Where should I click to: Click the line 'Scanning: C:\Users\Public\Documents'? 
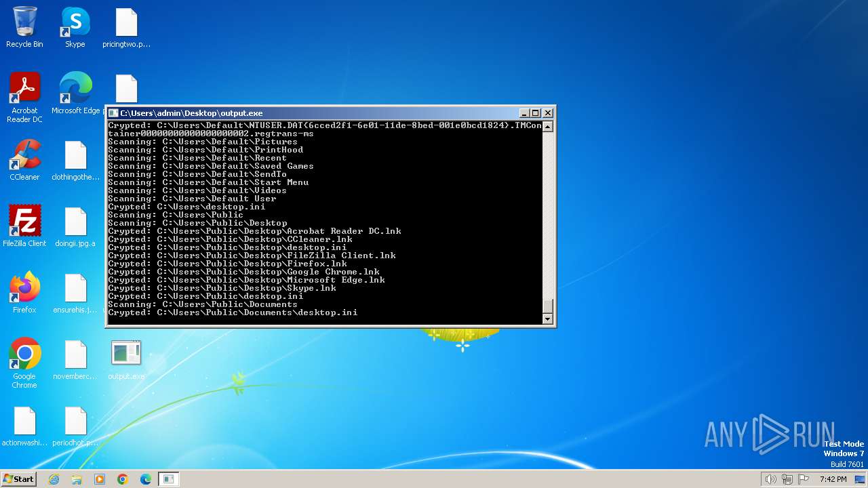(203, 304)
